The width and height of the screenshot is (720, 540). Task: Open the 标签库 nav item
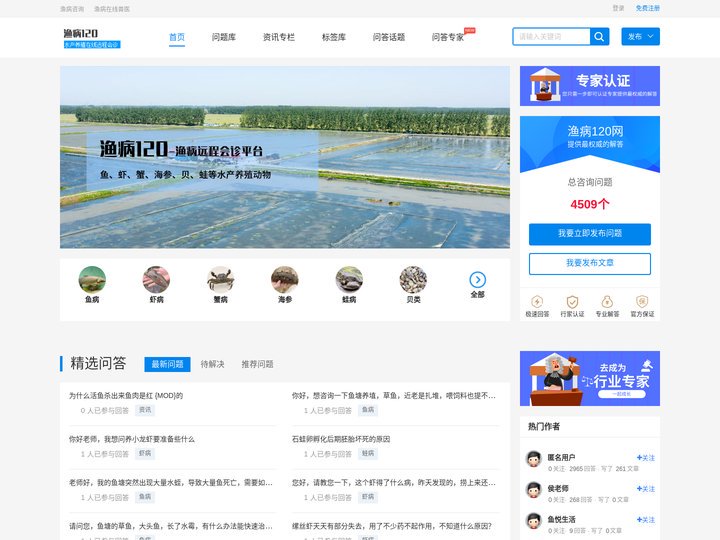point(334,37)
